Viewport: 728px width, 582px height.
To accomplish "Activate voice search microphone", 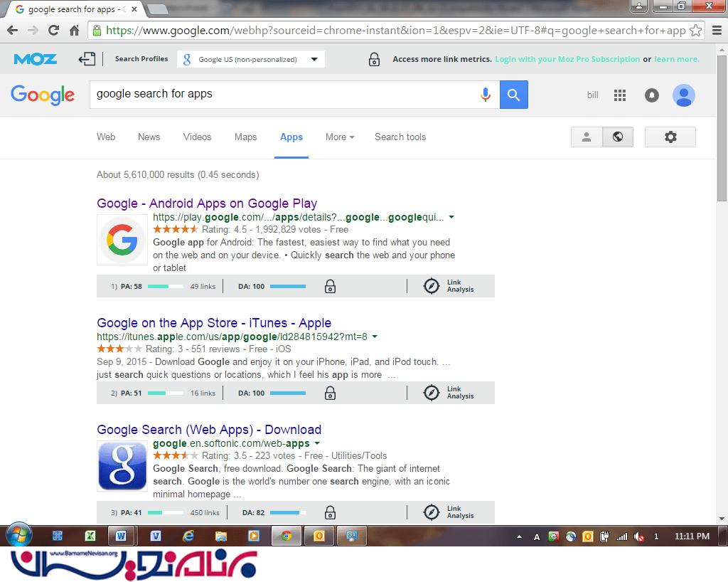I will coord(486,95).
